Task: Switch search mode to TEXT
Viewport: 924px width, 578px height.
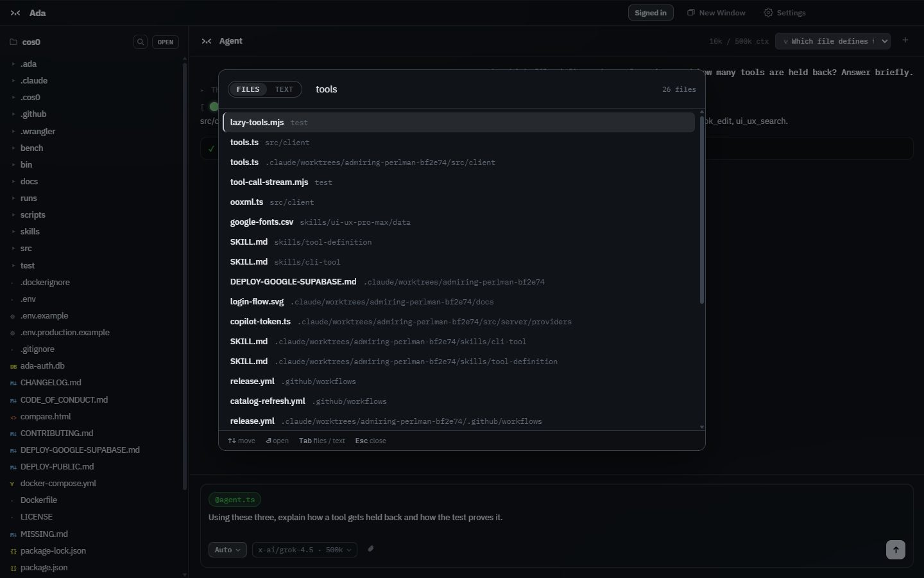Action: (x=284, y=89)
